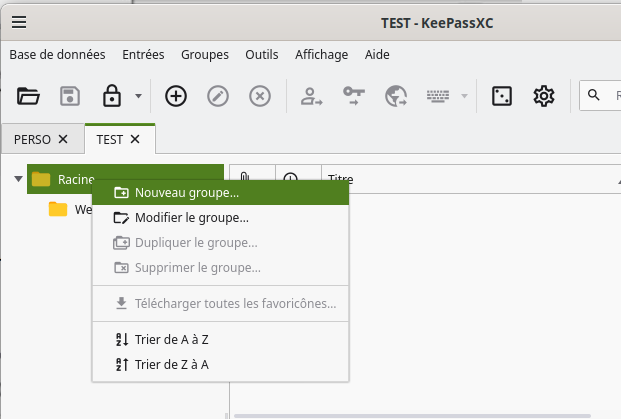Viewport: 621px width, 419px height.
Task: Click the copy password key icon
Action: [354, 96]
